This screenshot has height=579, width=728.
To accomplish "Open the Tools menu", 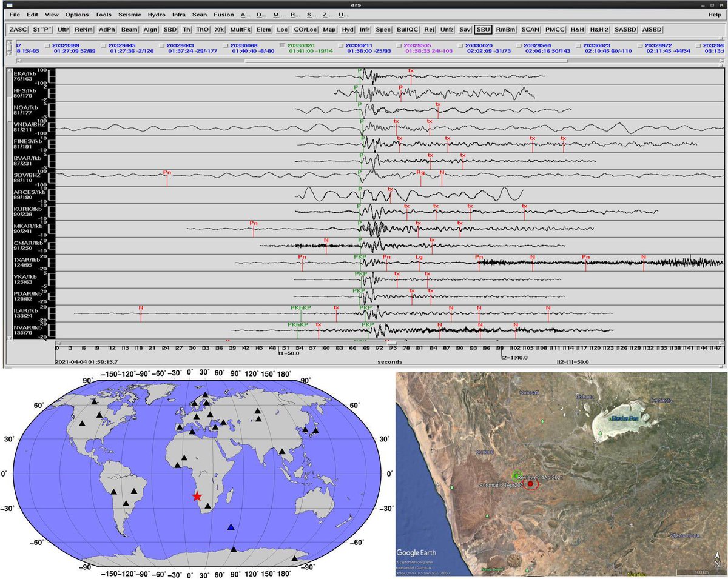I will coord(103,14).
